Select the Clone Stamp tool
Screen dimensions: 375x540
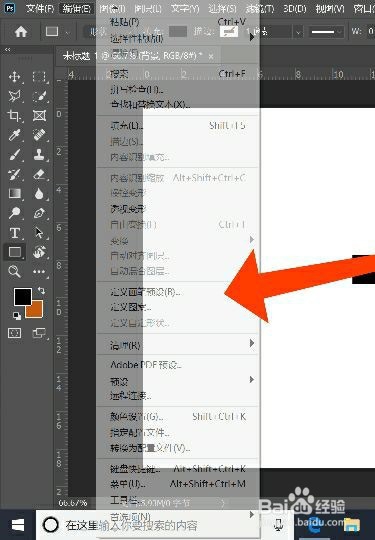(39, 154)
